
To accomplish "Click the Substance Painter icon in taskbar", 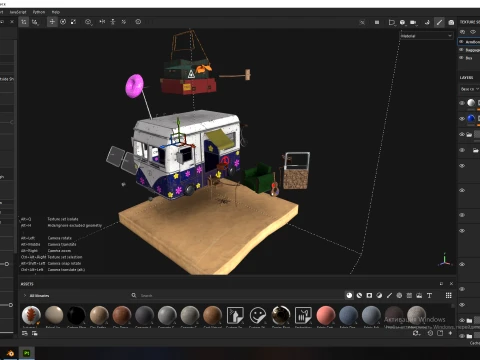I will (27, 353).
